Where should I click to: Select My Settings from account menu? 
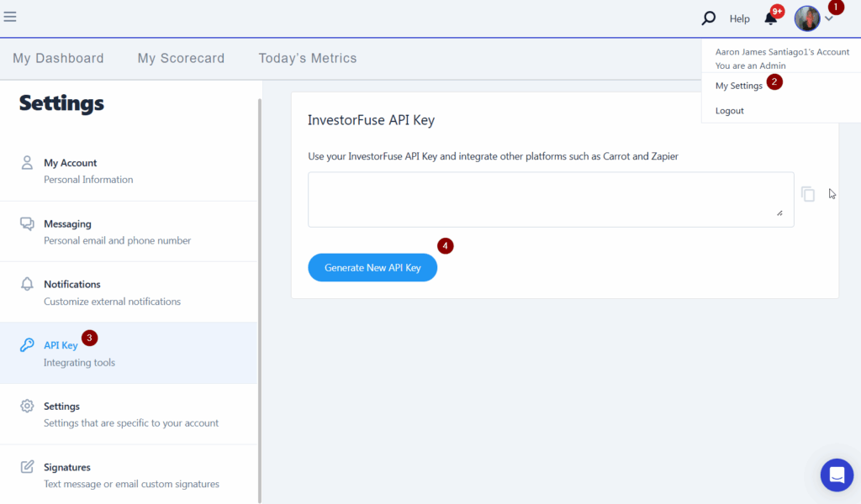(x=738, y=86)
